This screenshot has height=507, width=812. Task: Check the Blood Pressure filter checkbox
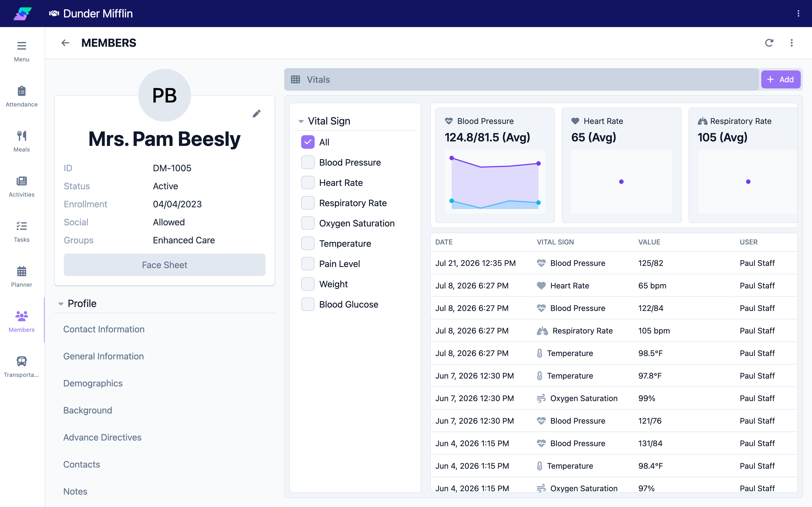coord(308,162)
